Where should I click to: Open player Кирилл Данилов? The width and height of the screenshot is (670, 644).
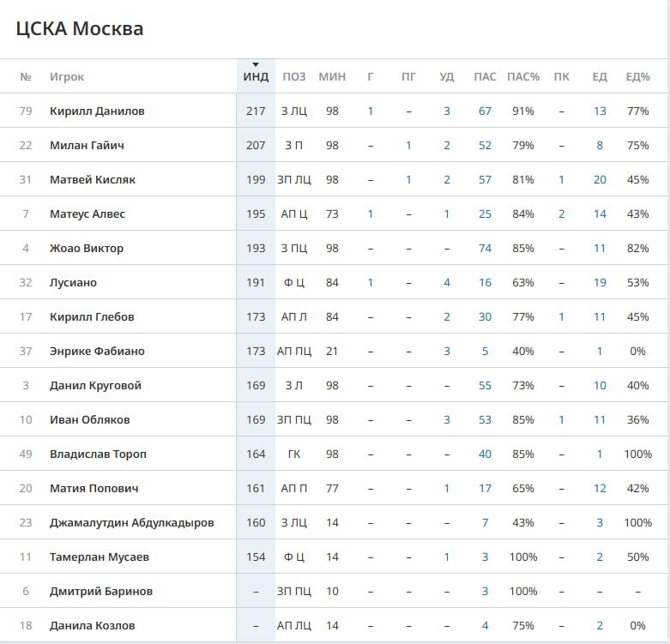(97, 111)
